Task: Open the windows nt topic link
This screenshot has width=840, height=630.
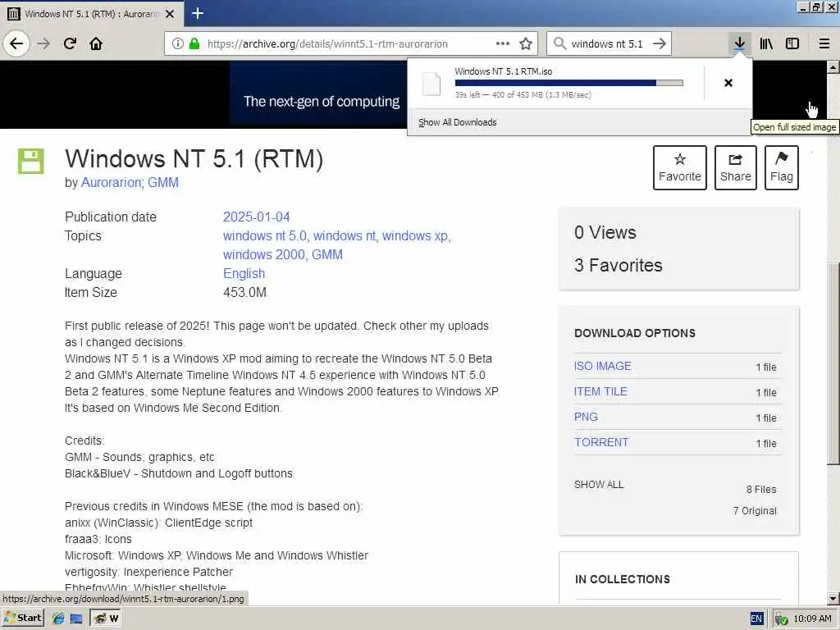Action: tap(345, 236)
